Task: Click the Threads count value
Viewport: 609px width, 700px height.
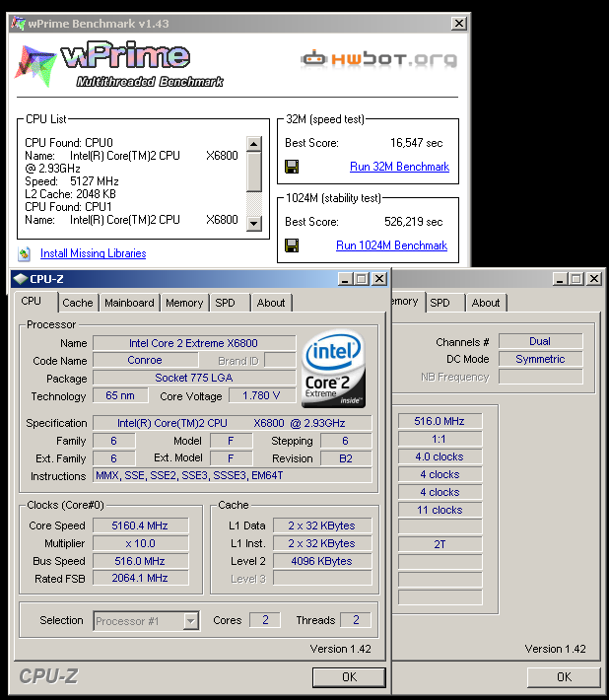Action: [356, 620]
